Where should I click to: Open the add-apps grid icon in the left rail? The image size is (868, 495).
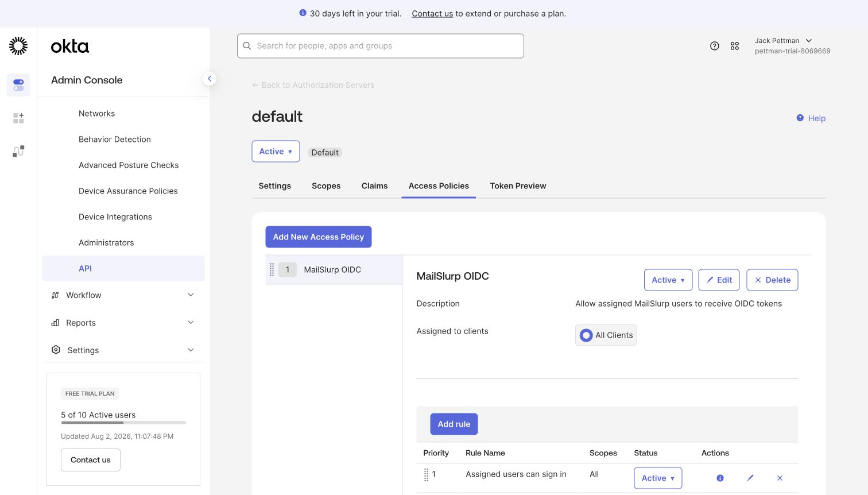point(18,118)
